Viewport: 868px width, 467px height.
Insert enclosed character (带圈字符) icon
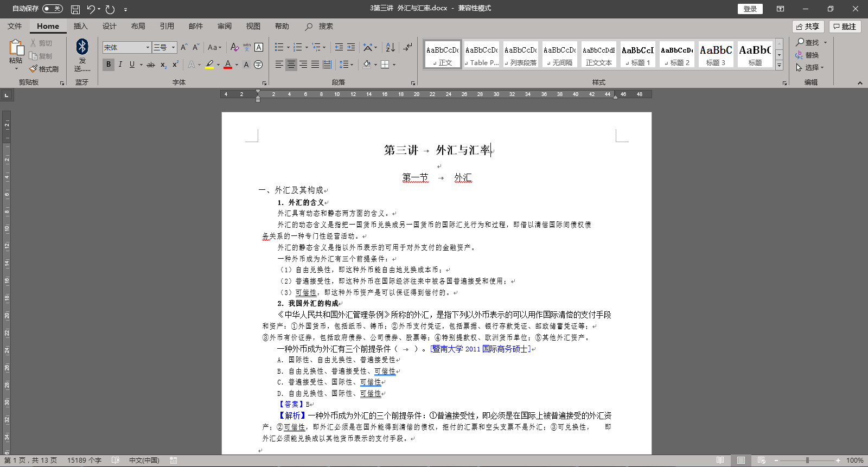coord(258,65)
